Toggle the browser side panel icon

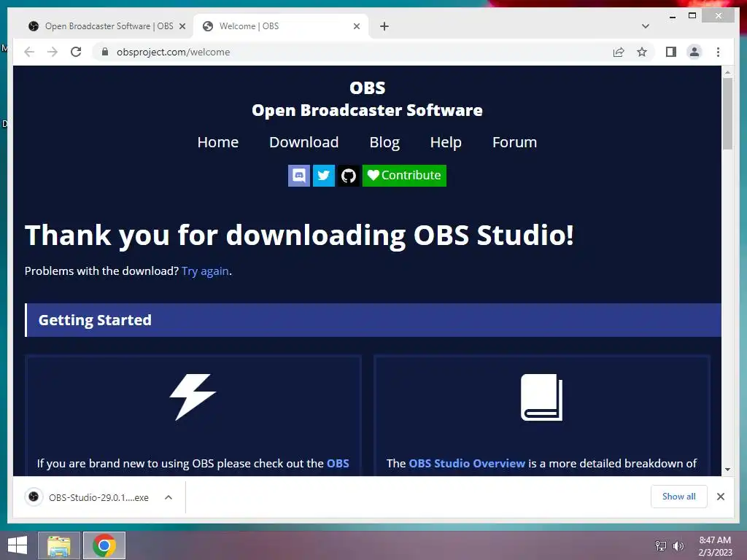point(671,52)
